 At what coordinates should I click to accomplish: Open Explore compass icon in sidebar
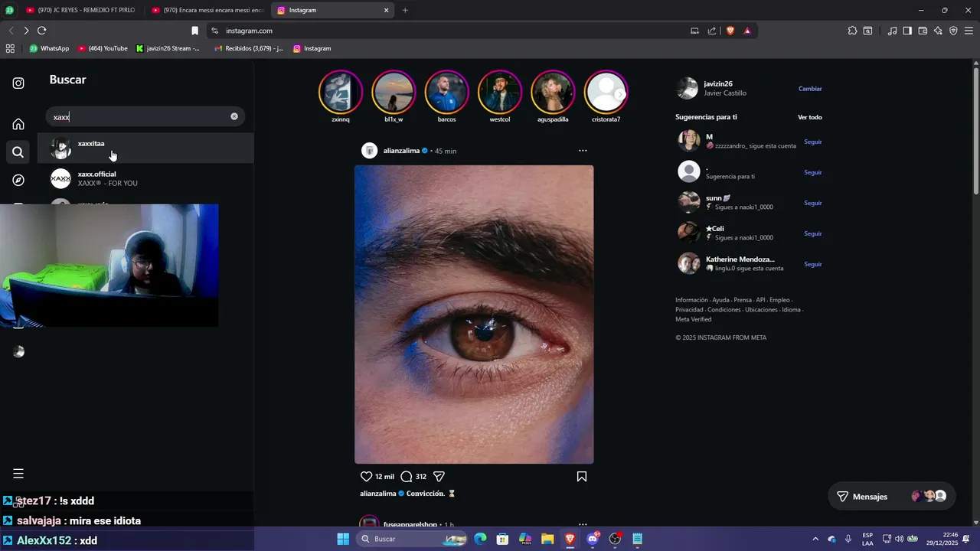18,180
